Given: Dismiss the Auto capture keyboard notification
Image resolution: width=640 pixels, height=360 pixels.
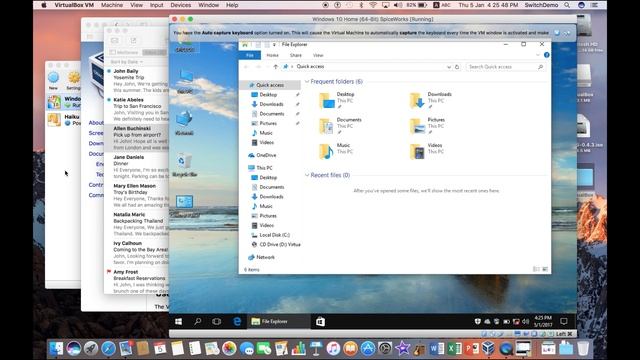Looking at the screenshot, I should coord(557,33).
